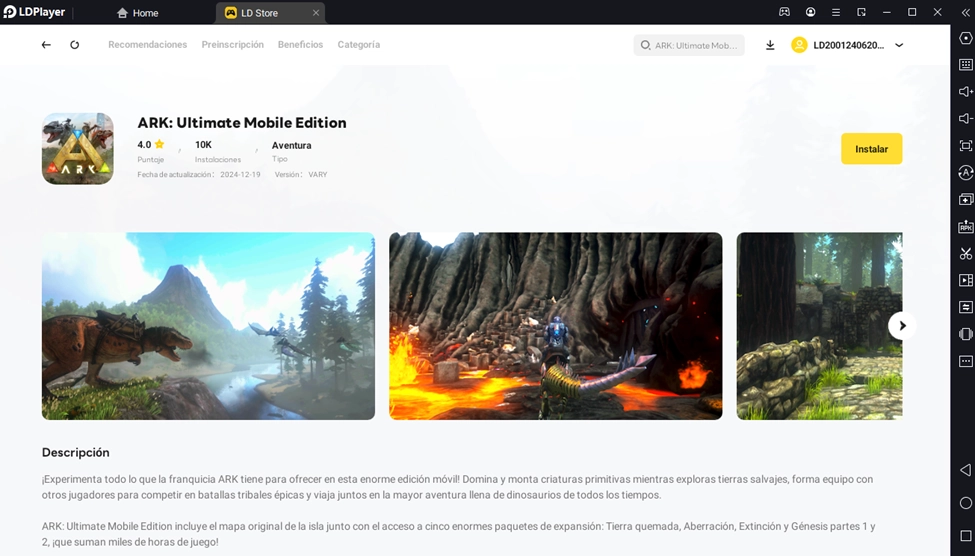Open the T-Rex landscape screenshot

(208, 326)
